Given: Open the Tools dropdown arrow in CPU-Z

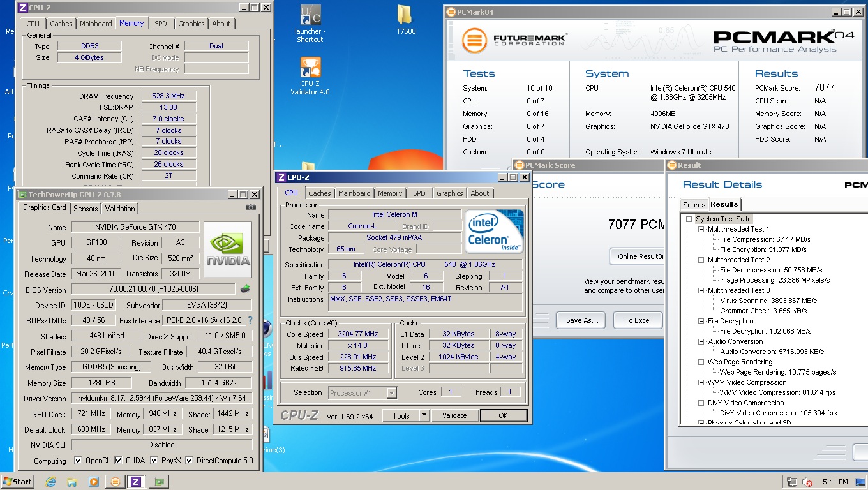Looking at the screenshot, I should click(x=424, y=415).
